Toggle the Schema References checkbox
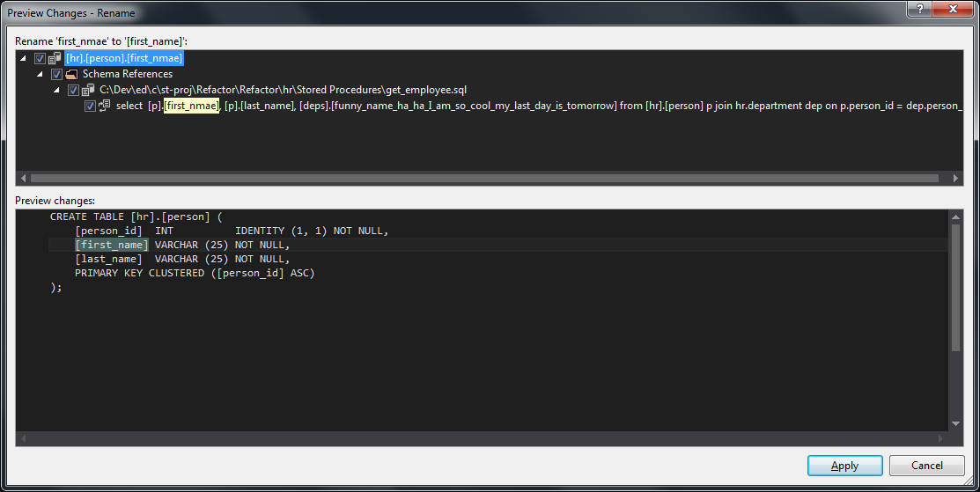 (56, 75)
